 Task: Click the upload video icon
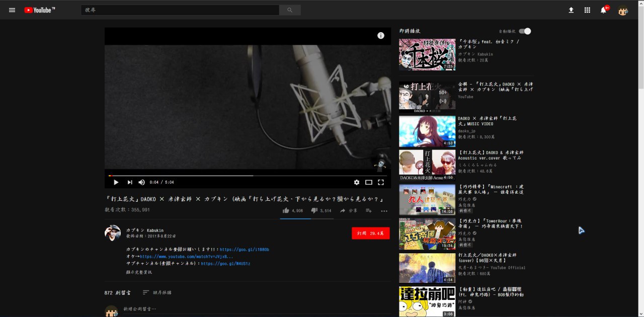pyautogui.click(x=571, y=10)
